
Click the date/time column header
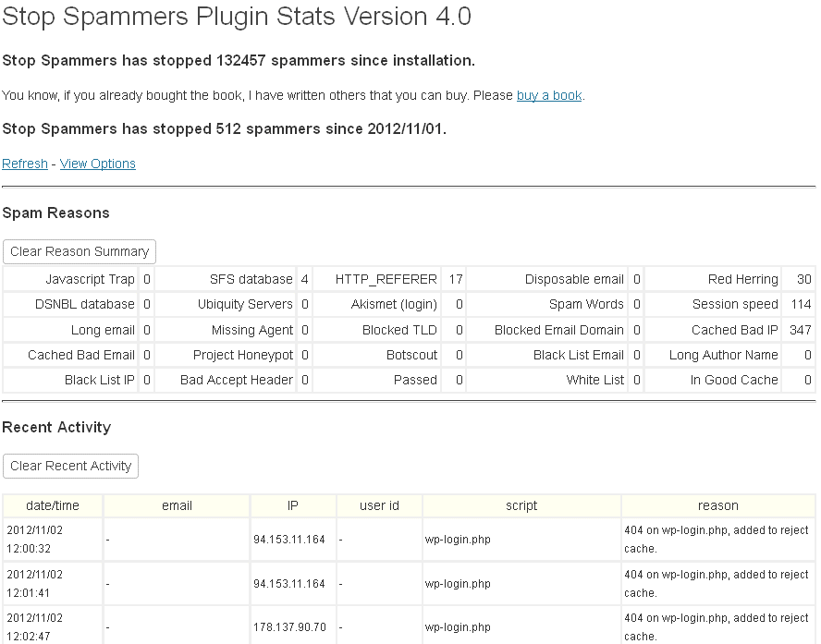(52, 505)
